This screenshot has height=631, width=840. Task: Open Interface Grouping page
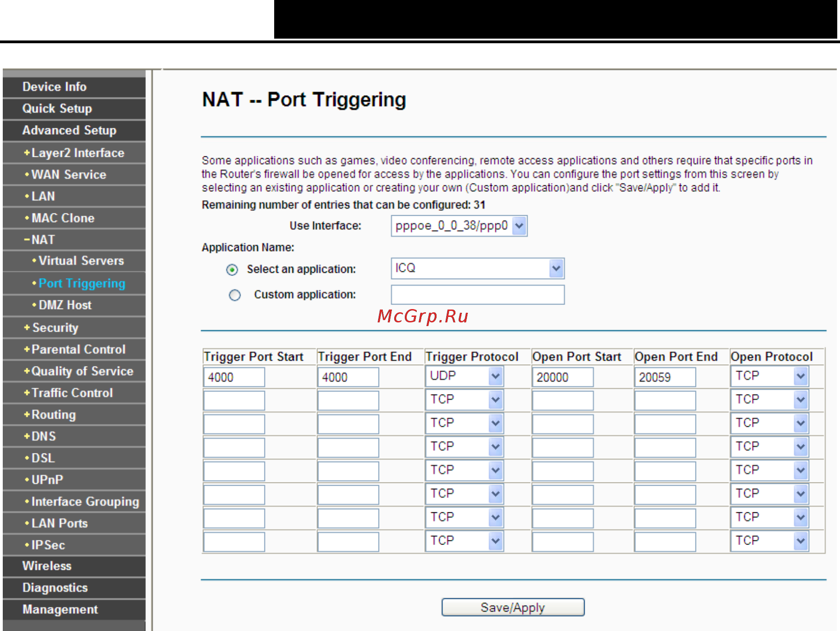pos(82,501)
